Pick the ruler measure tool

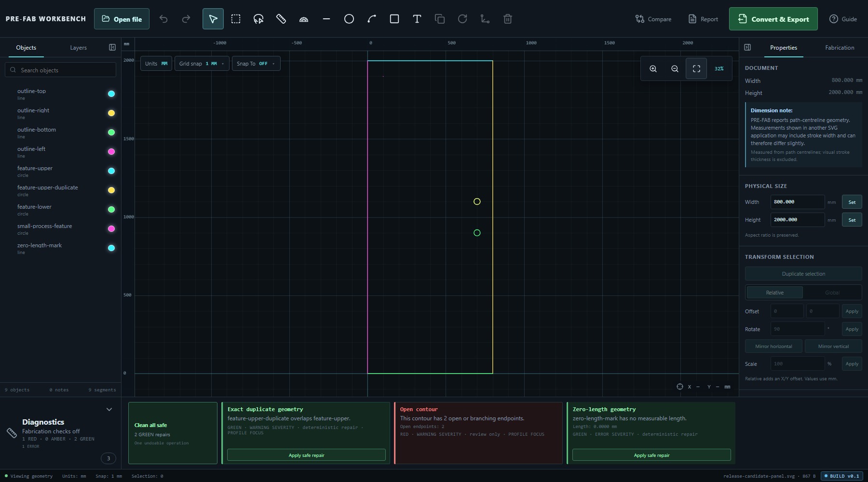coord(281,19)
